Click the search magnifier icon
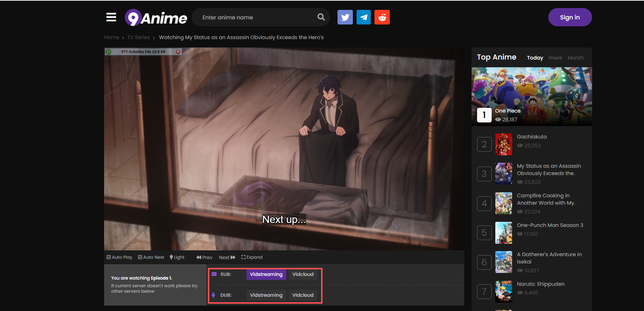The height and width of the screenshot is (311, 644). point(321,17)
